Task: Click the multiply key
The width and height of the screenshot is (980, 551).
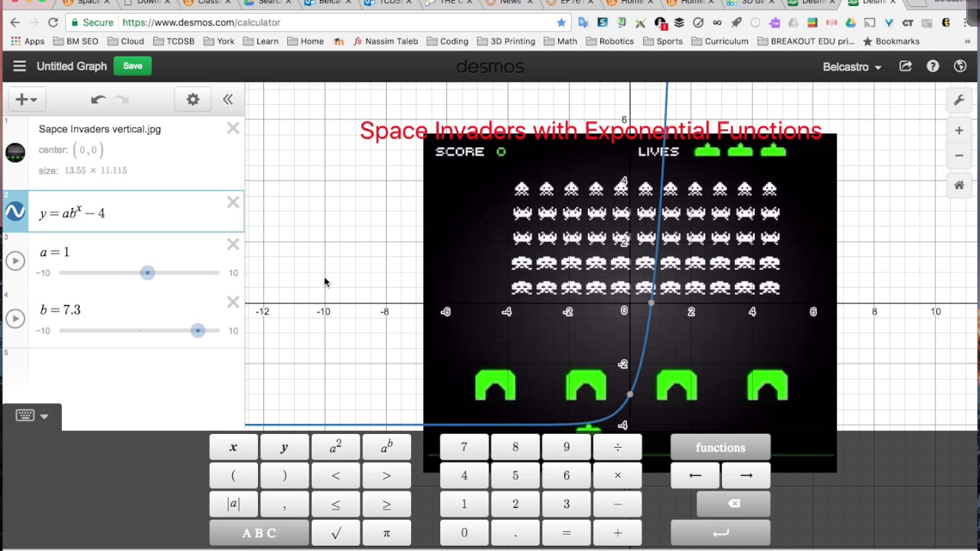Action: pos(618,476)
